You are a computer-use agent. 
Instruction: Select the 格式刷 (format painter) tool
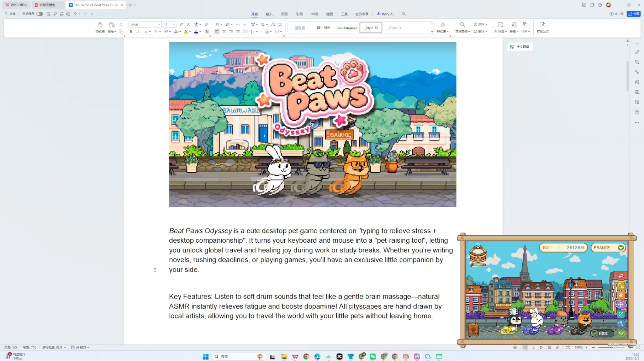pos(100,27)
